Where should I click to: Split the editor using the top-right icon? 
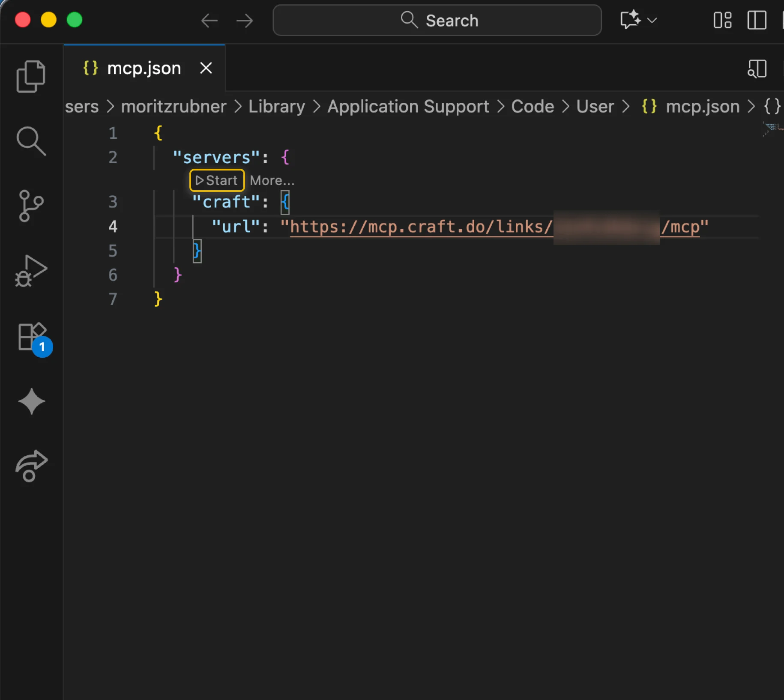[x=757, y=69]
